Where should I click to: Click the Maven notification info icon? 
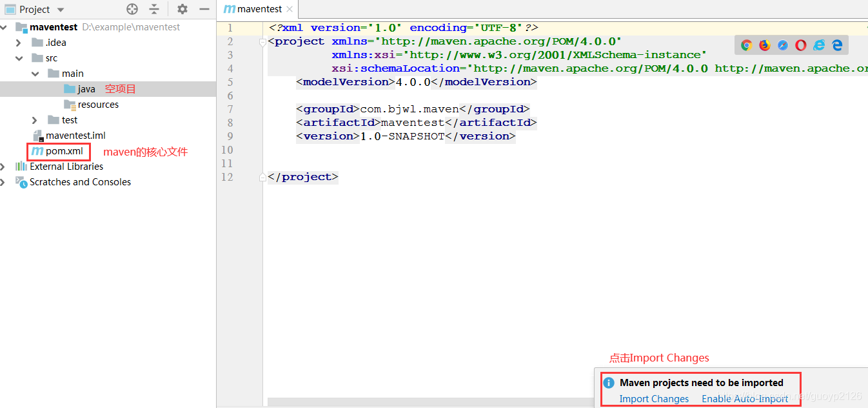click(609, 383)
